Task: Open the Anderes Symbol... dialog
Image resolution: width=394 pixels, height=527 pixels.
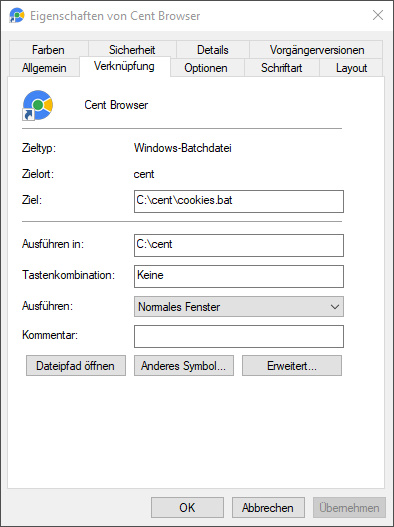Action: [x=184, y=365]
